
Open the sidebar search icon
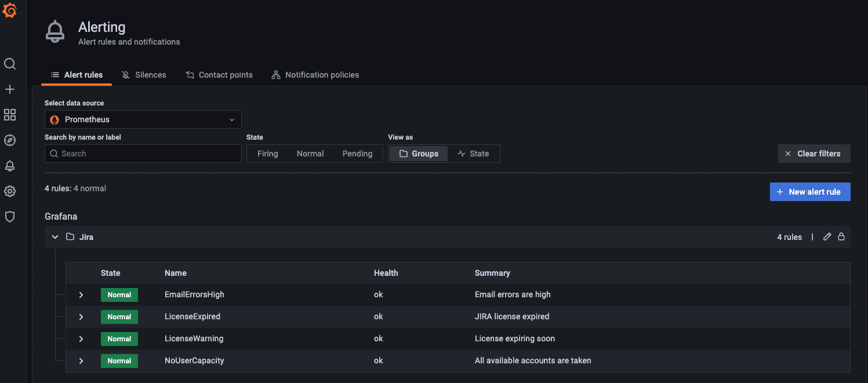(x=10, y=64)
